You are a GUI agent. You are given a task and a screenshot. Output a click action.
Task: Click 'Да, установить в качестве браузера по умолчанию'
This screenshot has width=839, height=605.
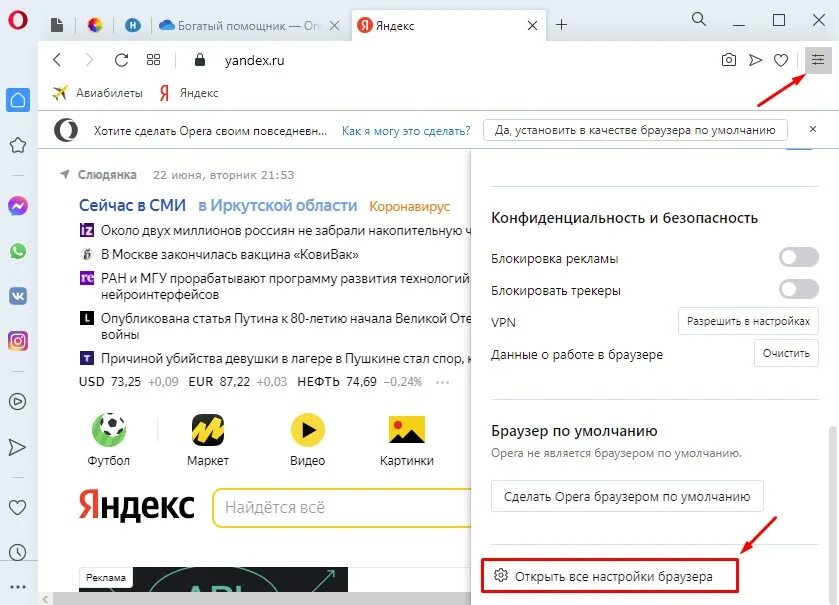point(635,130)
